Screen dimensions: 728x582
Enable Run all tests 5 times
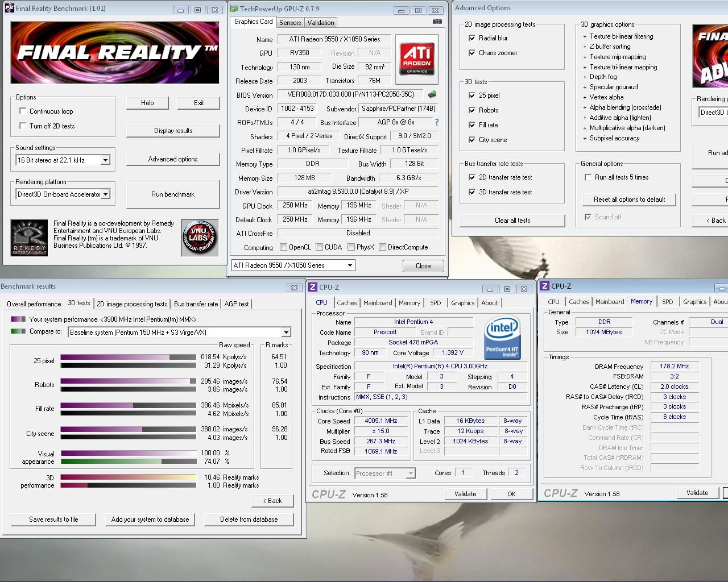click(x=588, y=177)
